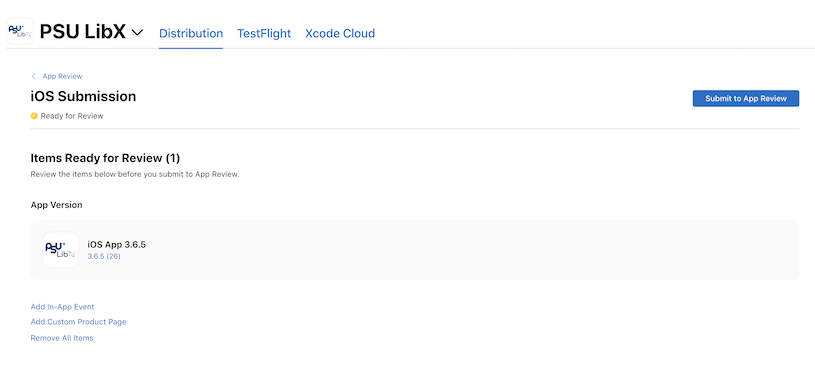Switch to the Distribution tab

[191, 33]
